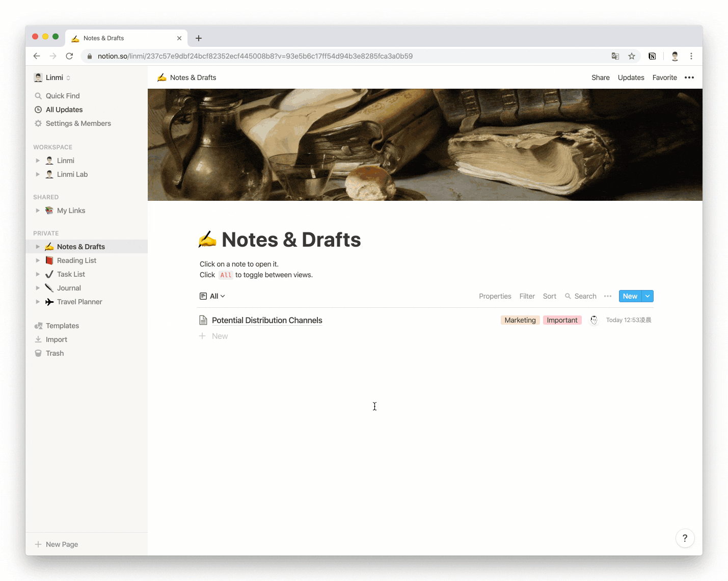Open the Linmi workspace switcher
This screenshot has width=728, height=581.
52,77
